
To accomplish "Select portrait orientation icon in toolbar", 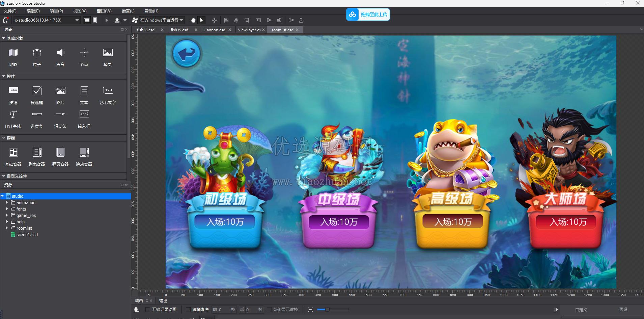I will pyautogui.click(x=95, y=20).
